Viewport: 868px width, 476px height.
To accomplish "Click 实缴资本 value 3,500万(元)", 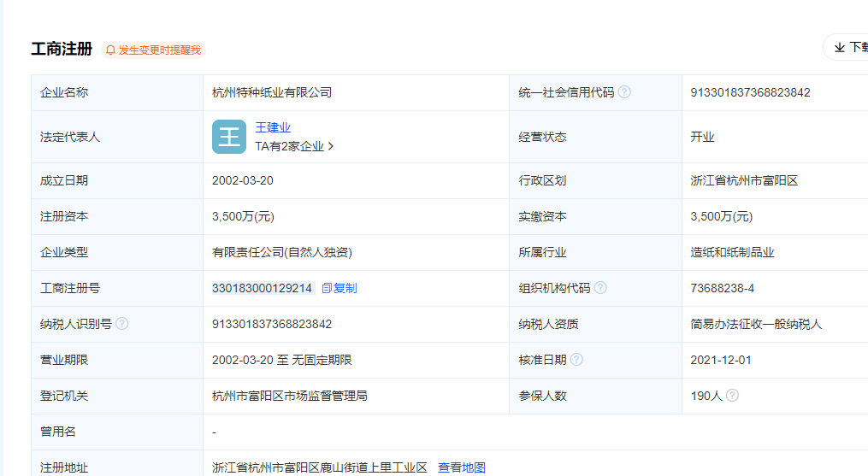I will point(721,216).
